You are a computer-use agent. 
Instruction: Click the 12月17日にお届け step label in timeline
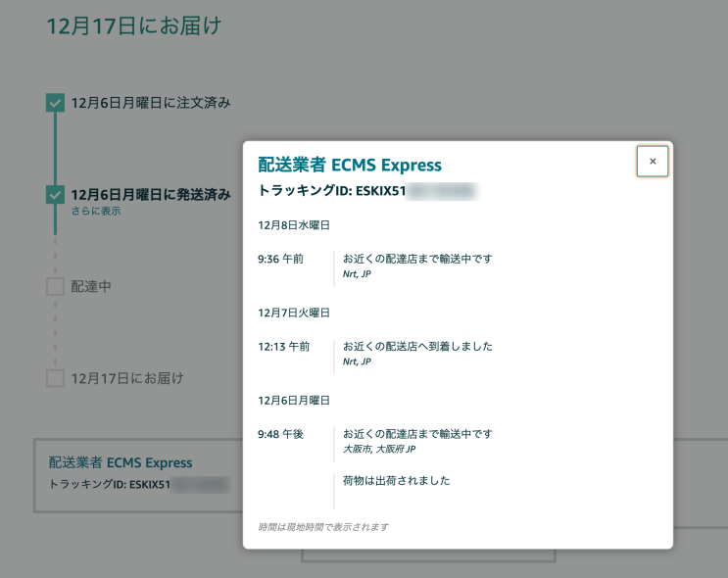pos(127,378)
